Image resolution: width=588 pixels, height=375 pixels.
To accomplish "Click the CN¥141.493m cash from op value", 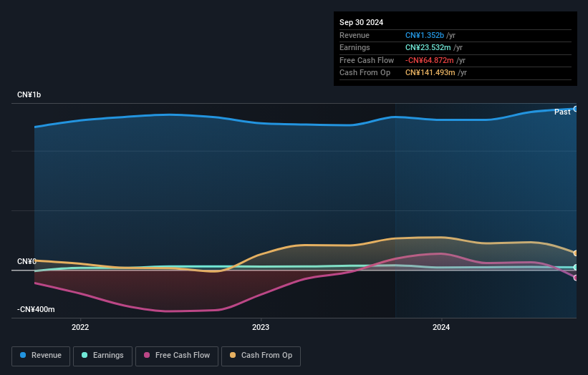I will click(430, 73).
